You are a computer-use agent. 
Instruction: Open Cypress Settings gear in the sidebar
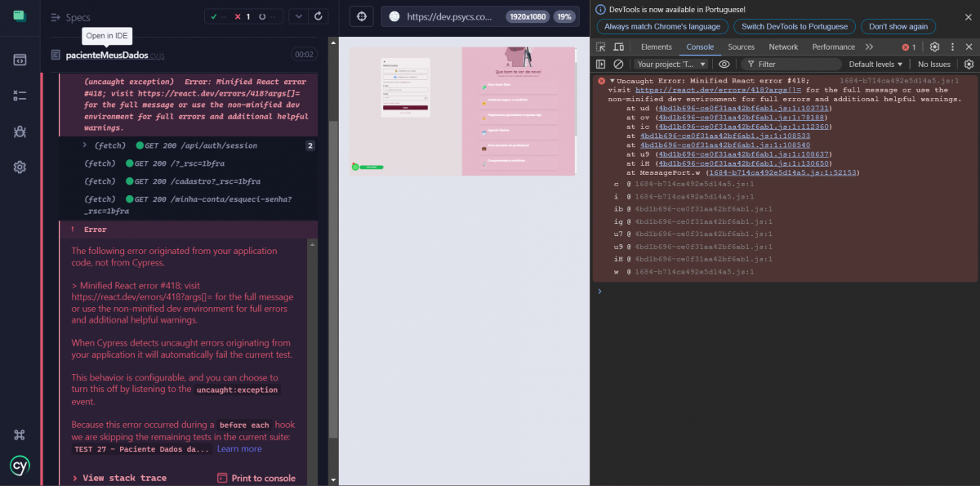point(20,167)
